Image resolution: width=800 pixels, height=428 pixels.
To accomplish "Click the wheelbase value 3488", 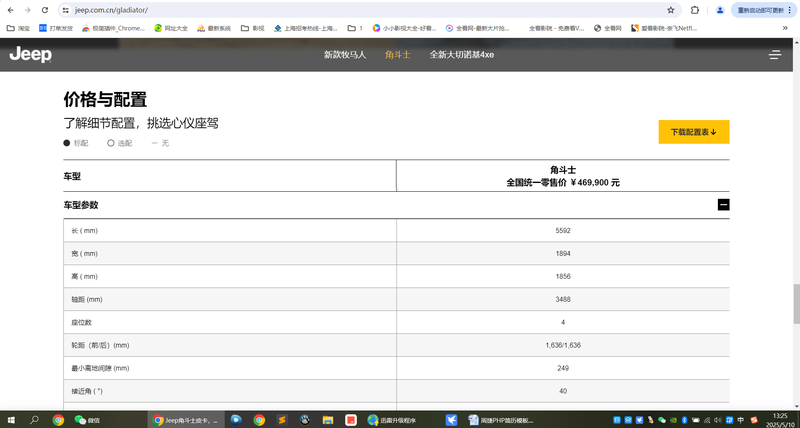I will click(x=563, y=299).
